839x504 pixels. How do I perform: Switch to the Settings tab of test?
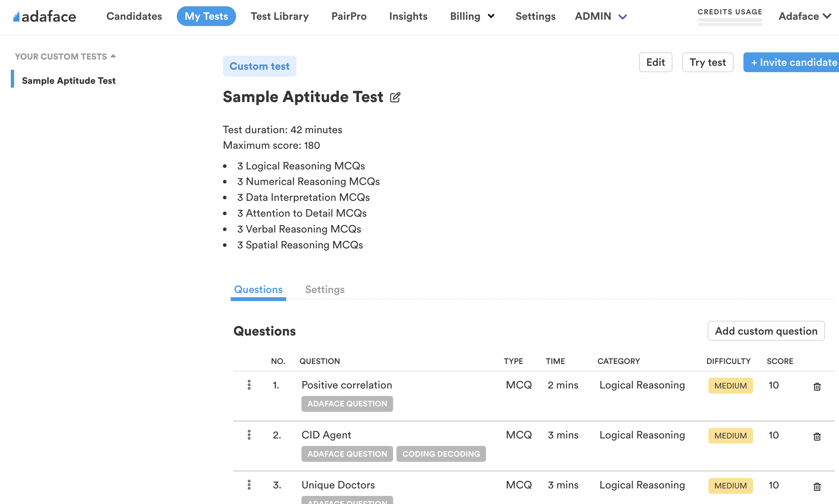tap(325, 289)
